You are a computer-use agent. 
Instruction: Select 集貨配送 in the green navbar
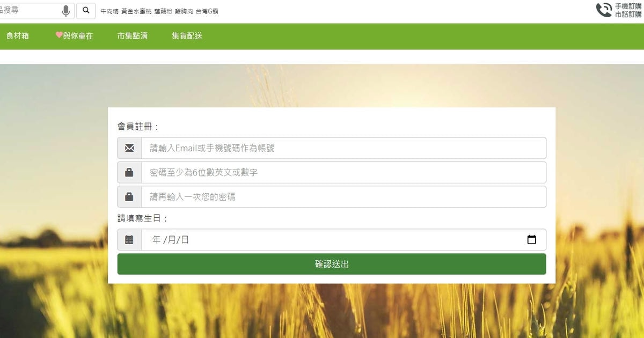point(187,36)
